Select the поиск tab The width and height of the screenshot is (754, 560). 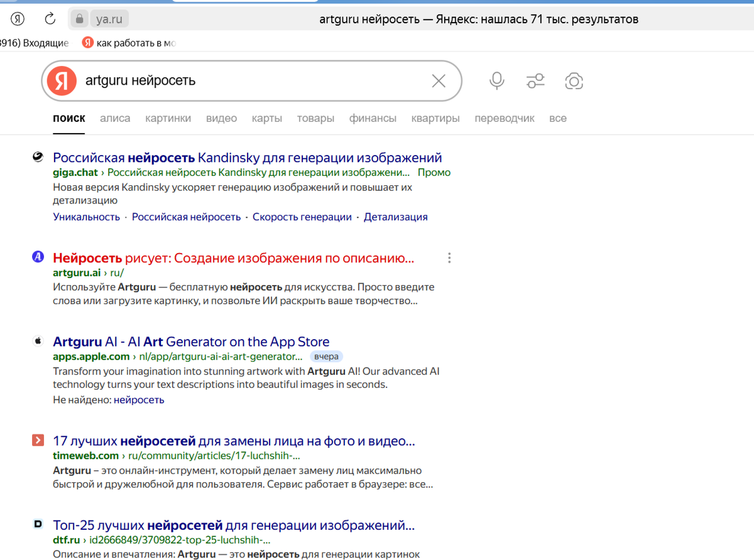point(69,118)
